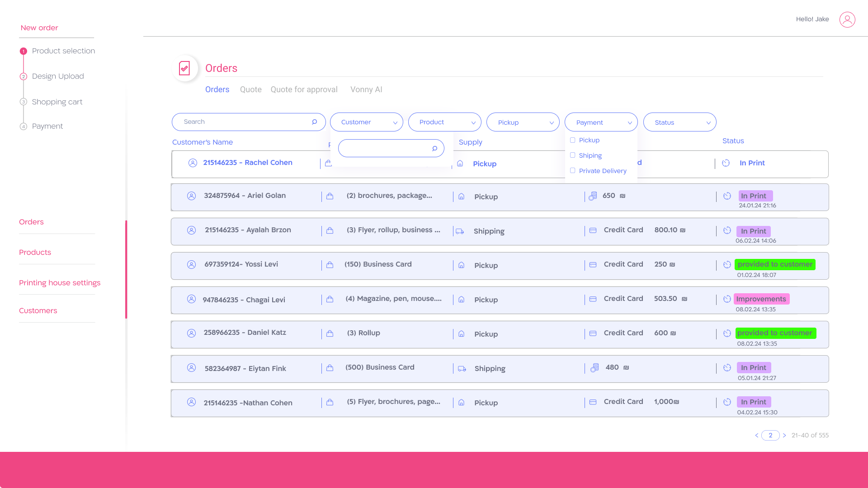The height and width of the screenshot is (488, 868).
Task: Open the Status filter dropdown
Action: (x=679, y=122)
